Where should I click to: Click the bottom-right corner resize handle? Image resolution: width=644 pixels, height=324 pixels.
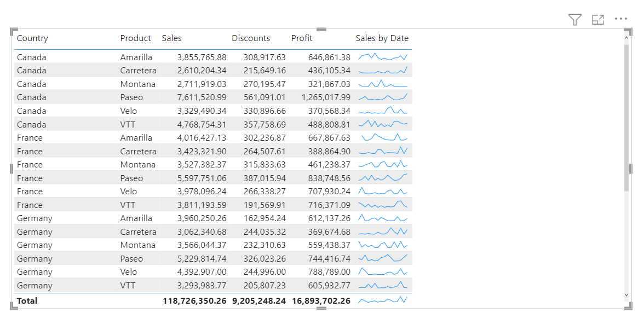628,307
